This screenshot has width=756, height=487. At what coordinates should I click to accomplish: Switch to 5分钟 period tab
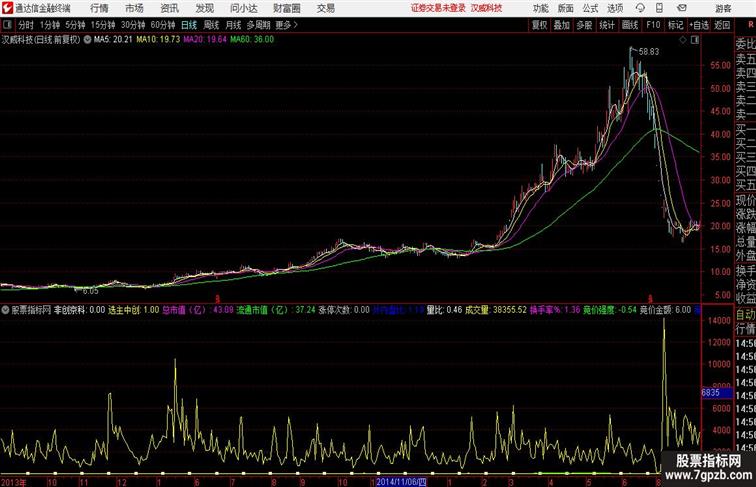coord(75,25)
